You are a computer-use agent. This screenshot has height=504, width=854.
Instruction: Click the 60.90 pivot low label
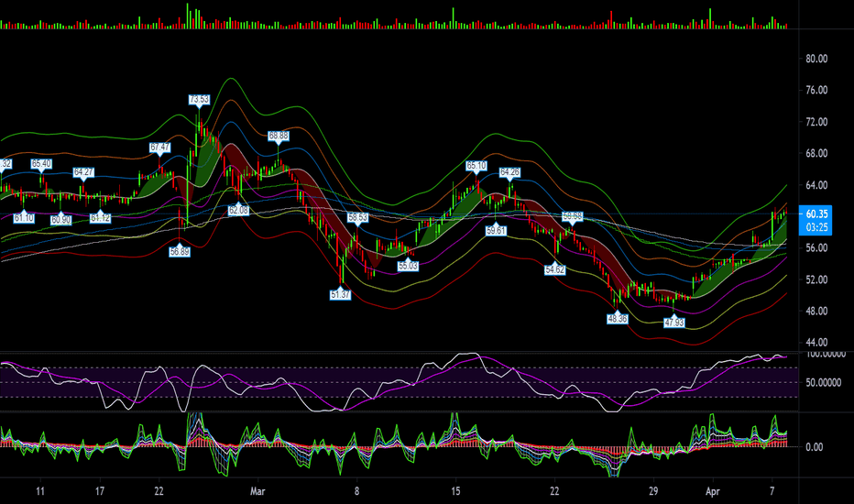click(61, 220)
